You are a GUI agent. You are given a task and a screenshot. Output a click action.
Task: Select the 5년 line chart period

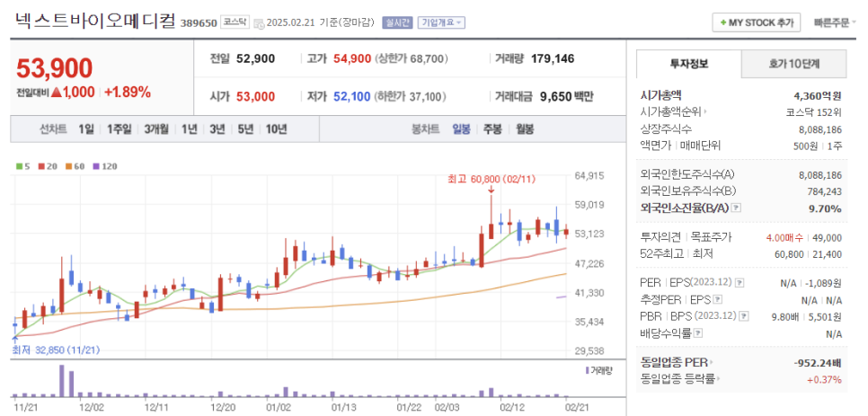[x=245, y=129]
